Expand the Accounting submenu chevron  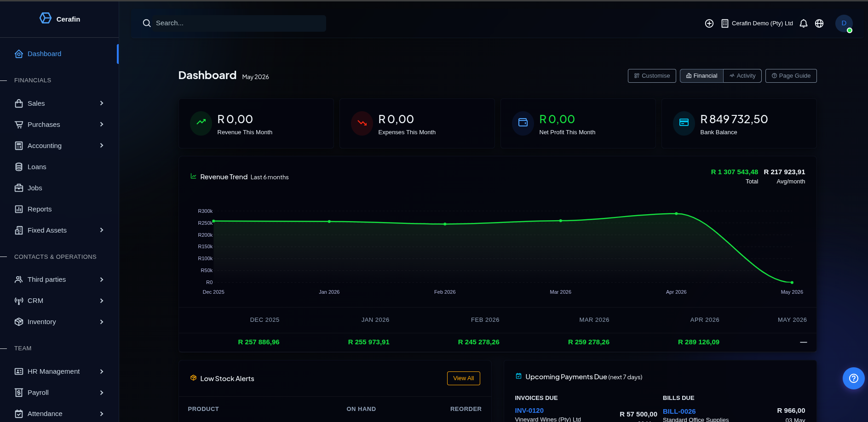pos(102,146)
